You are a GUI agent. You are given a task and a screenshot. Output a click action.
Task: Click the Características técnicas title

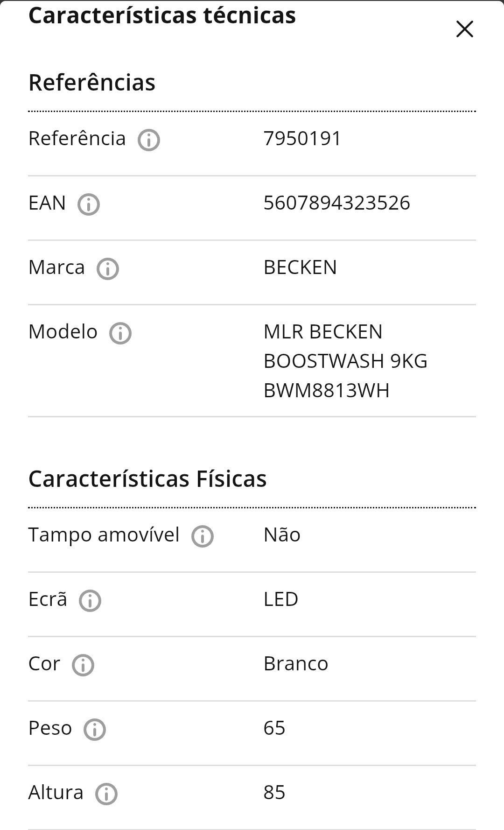coord(162,15)
